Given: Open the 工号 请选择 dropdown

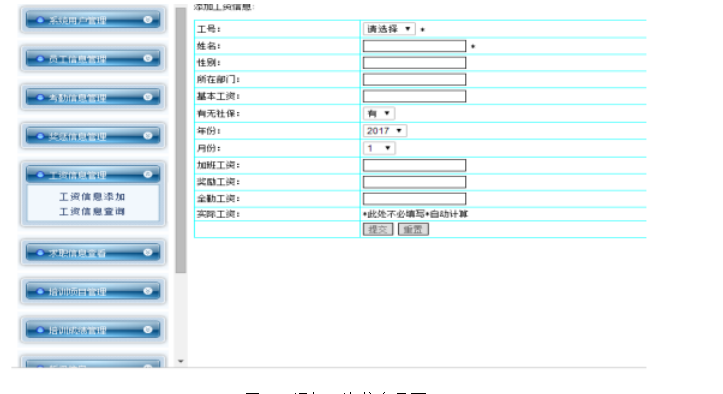Looking at the screenshot, I should click(389, 29).
